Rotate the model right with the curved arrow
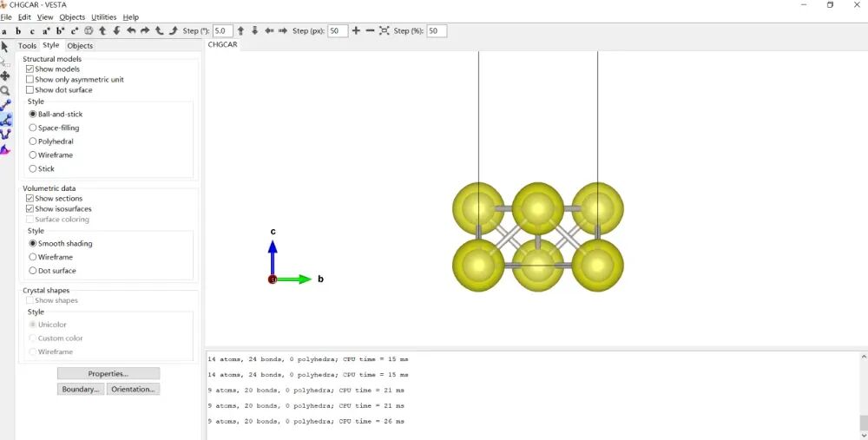Image resolution: width=868 pixels, height=440 pixels. click(x=145, y=31)
